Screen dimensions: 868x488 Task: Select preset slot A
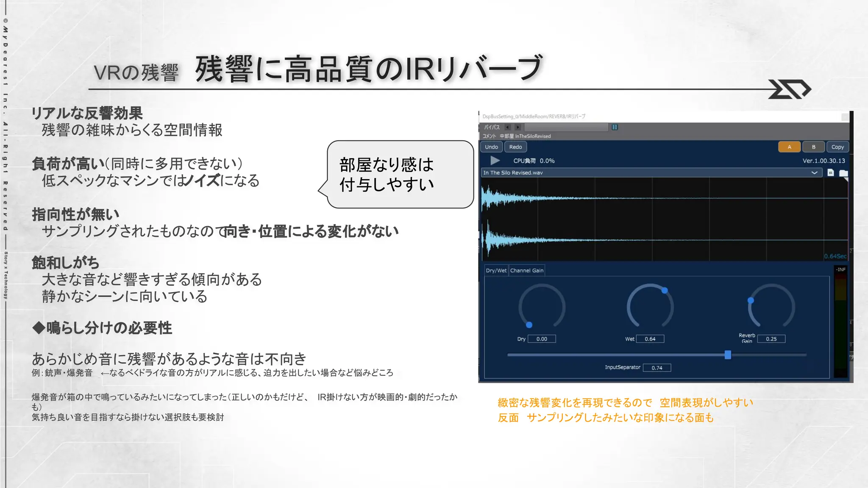[789, 147]
